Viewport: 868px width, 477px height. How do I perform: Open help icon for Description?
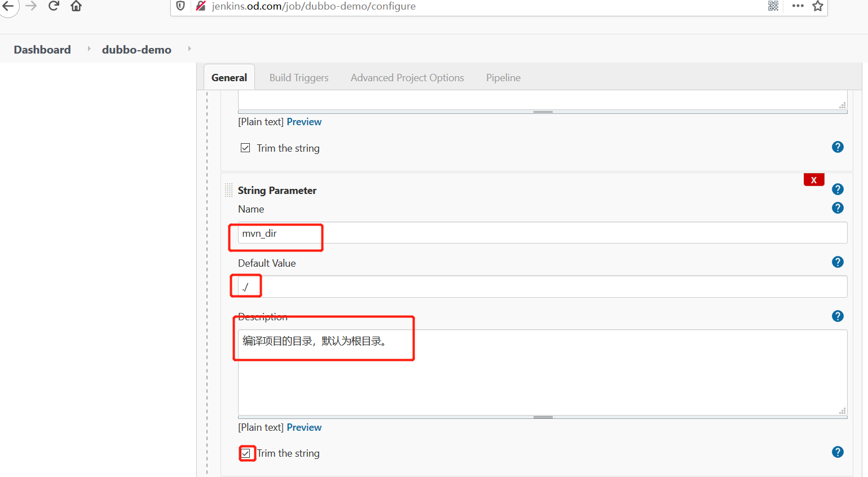[x=838, y=316]
